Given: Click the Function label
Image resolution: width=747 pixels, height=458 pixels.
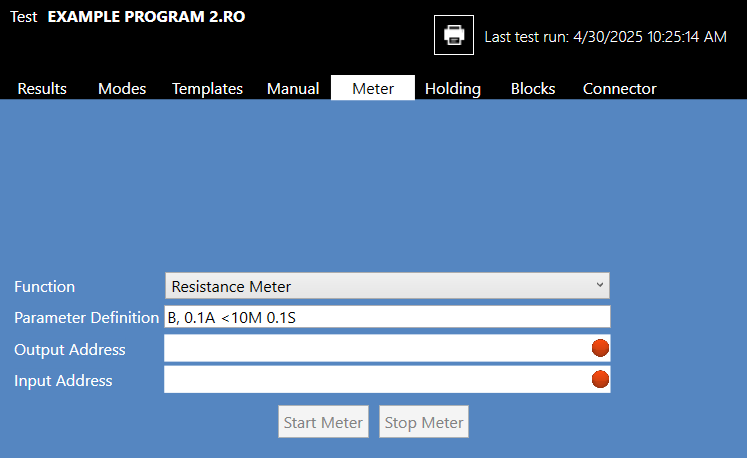Looking at the screenshot, I should 44,286.
